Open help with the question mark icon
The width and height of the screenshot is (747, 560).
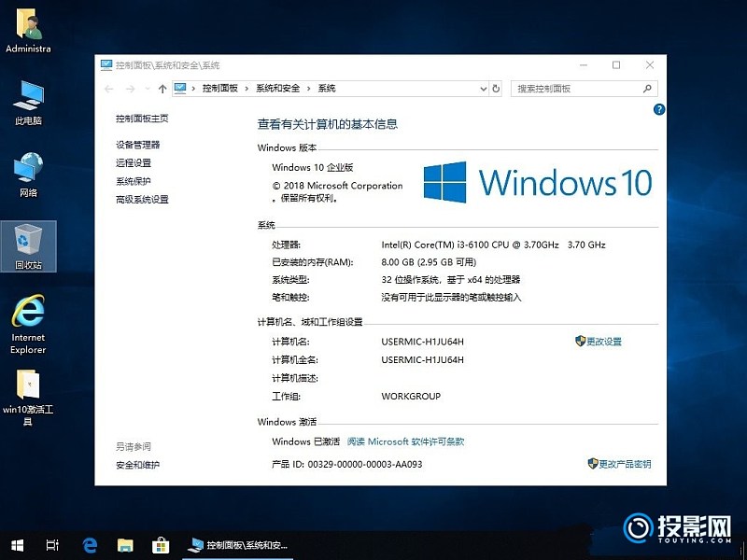[x=659, y=109]
